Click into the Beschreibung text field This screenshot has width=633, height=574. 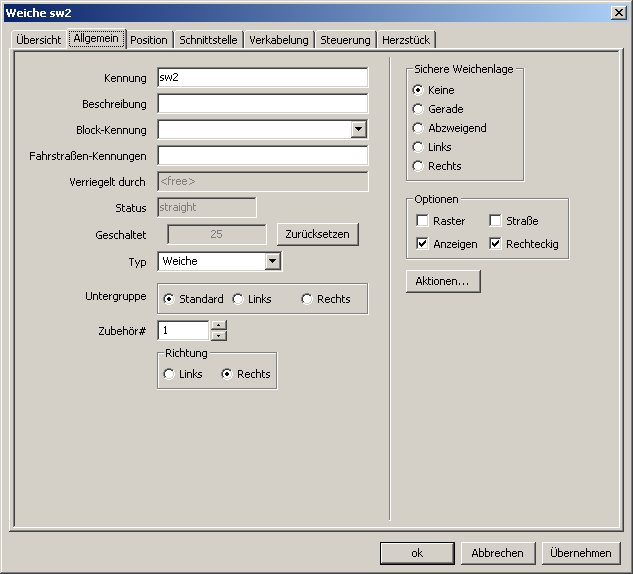click(x=262, y=104)
